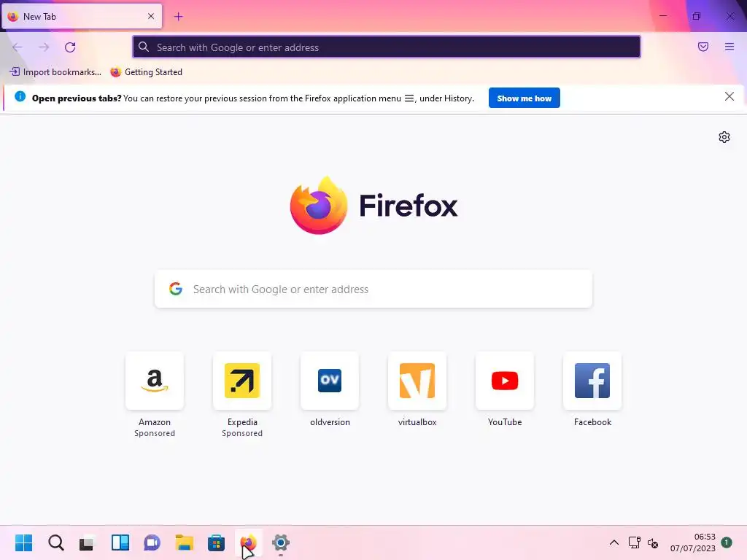The width and height of the screenshot is (747, 560).
Task: Focus the top address bar
Action: (387, 47)
